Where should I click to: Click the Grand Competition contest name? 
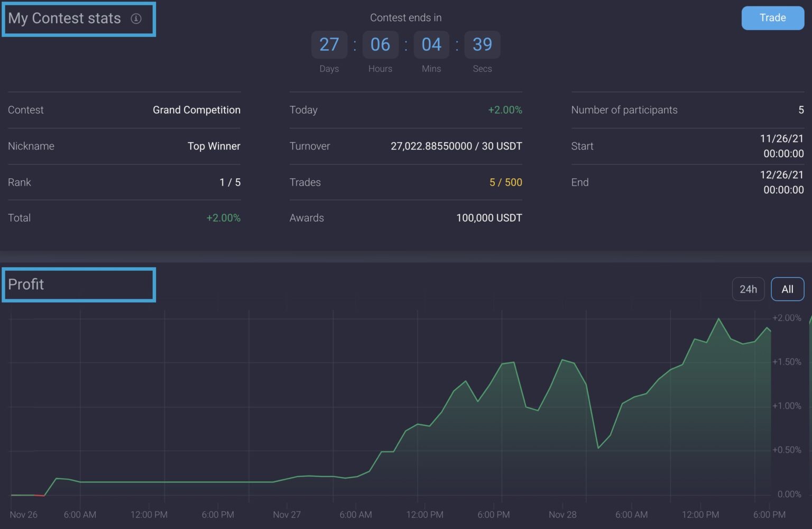(x=197, y=110)
